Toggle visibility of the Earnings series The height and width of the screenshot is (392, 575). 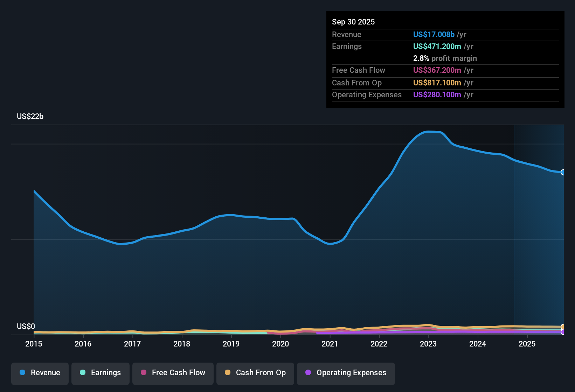pos(101,373)
